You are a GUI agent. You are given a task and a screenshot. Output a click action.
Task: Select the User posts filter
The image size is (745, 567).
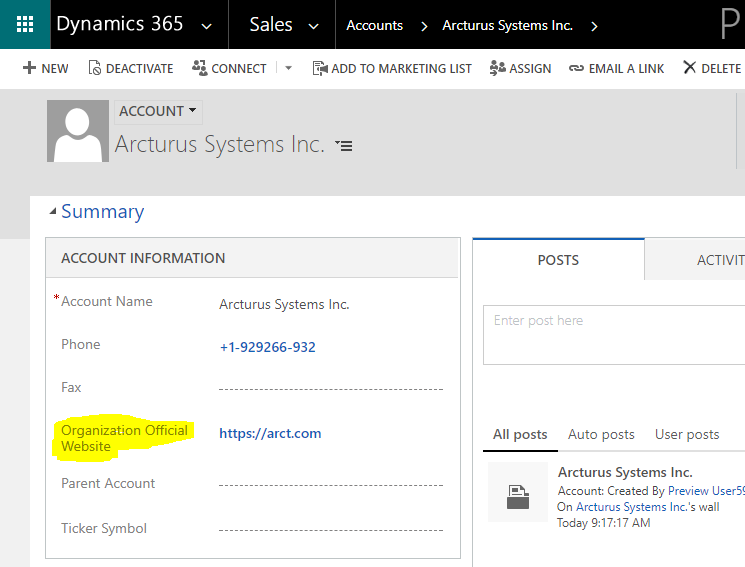coord(687,434)
